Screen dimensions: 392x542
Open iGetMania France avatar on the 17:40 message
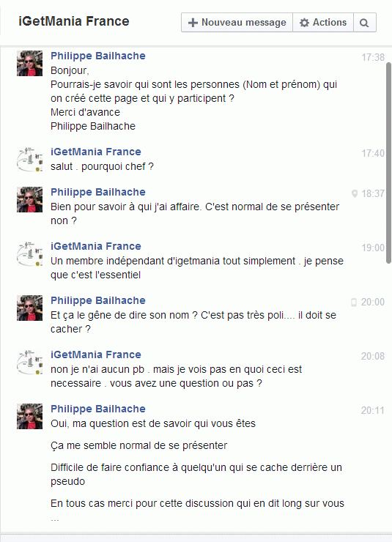[x=30, y=159]
